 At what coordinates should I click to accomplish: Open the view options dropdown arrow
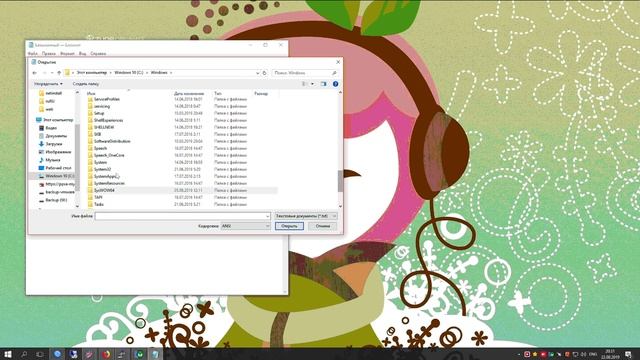pos(313,84)
